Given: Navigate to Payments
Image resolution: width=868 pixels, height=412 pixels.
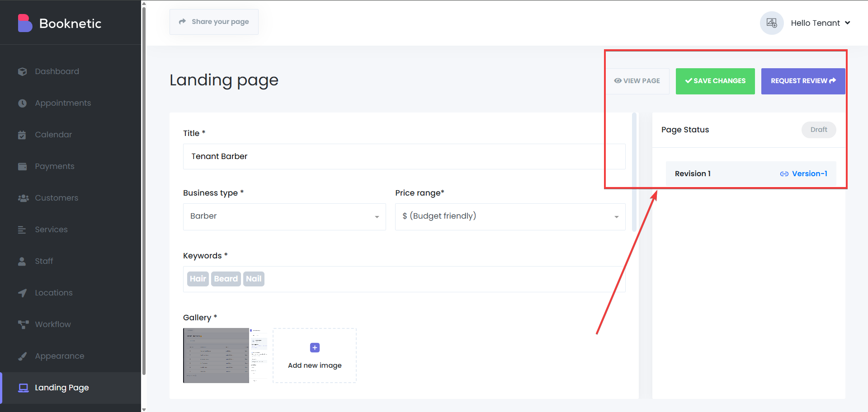Looking at the screenshot, I should pyautogui.click(x=71, y=166).
